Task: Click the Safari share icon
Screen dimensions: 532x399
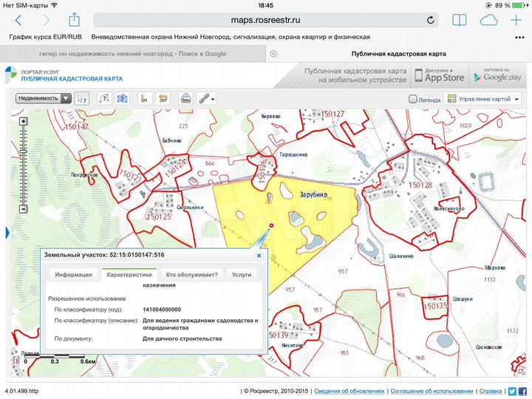Action: pyautogui.click(x=74, y=20)
